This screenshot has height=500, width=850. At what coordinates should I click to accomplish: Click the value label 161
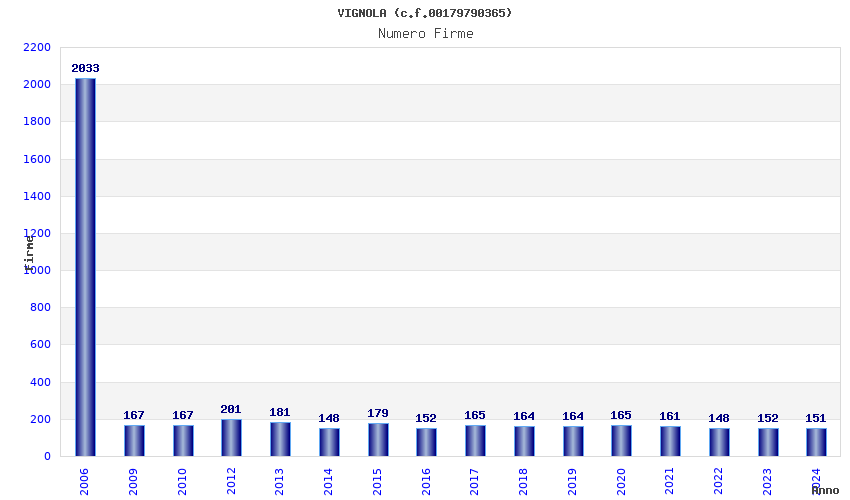pos(670,416)
